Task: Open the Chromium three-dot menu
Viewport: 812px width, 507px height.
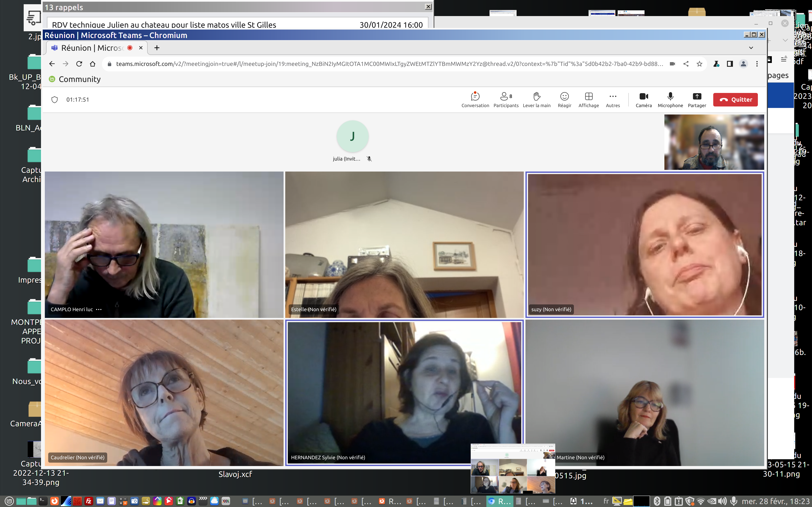Action: pos(757,64)
